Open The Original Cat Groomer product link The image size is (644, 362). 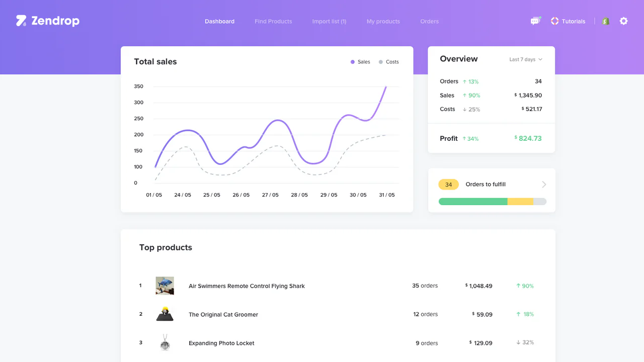point(223,315)
